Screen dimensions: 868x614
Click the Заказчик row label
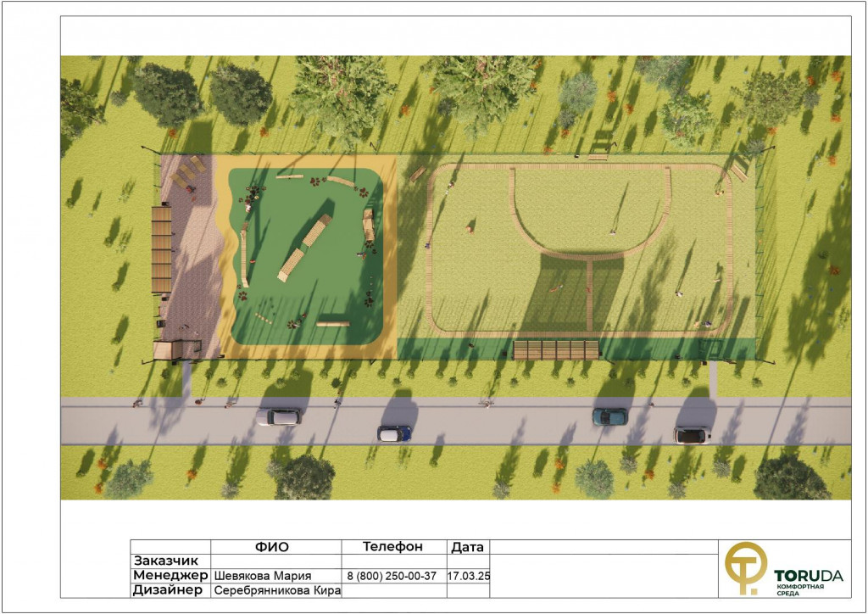tap(166, 561)
